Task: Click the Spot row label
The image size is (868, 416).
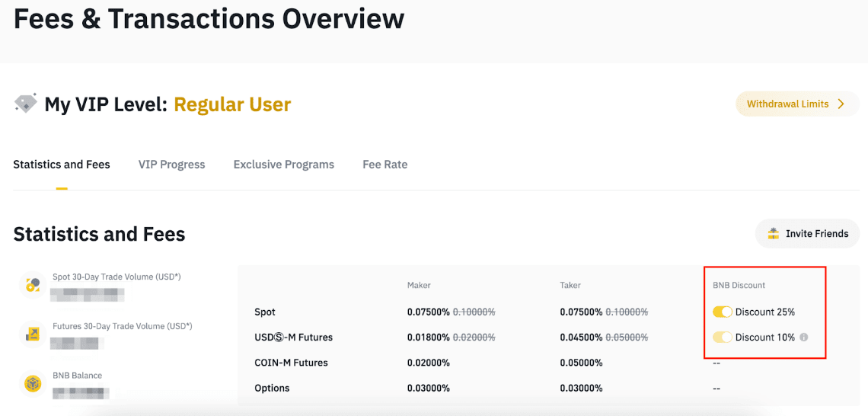Action: 265,312
